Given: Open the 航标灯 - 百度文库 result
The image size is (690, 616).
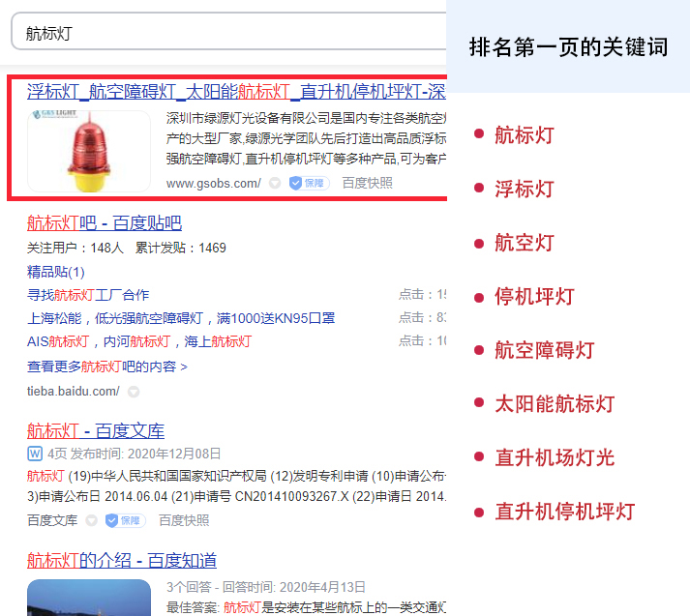Looking at the screenshot, I should [96, 431].
